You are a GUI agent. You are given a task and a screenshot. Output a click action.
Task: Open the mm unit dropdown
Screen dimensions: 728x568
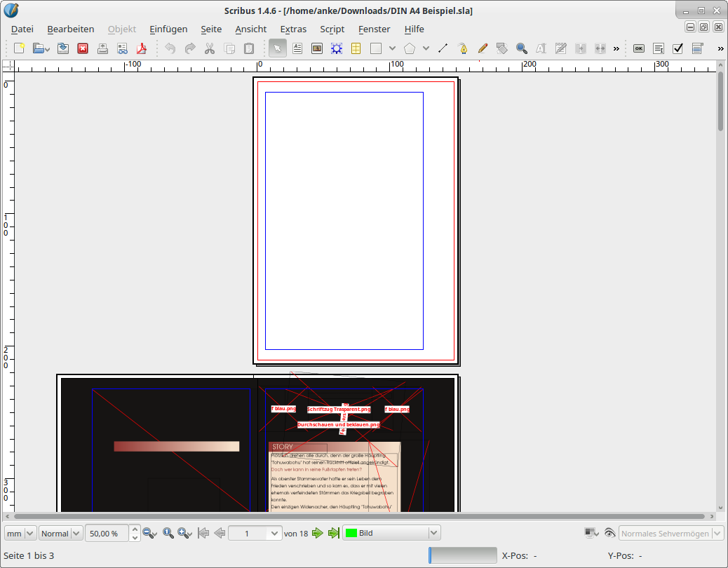20,533
